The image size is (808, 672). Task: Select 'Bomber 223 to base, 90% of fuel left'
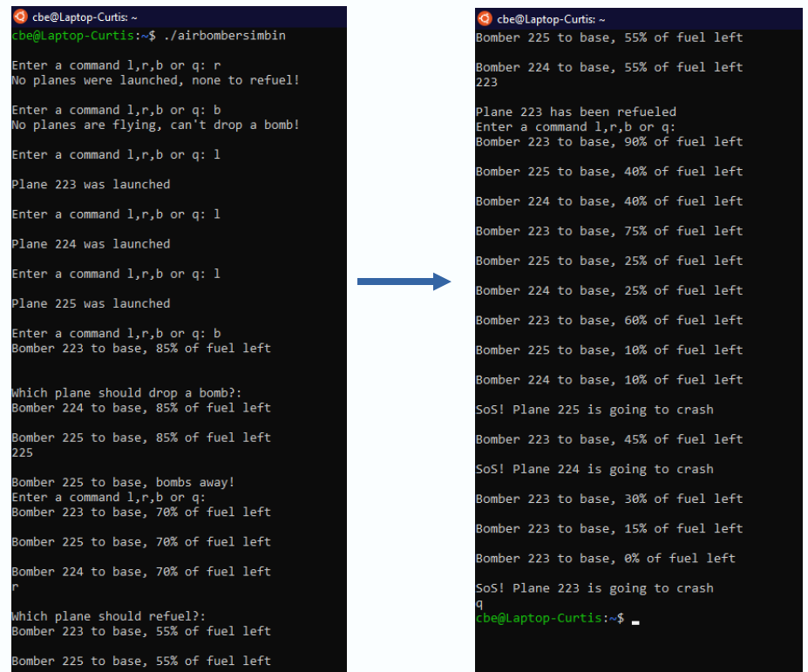609,142
